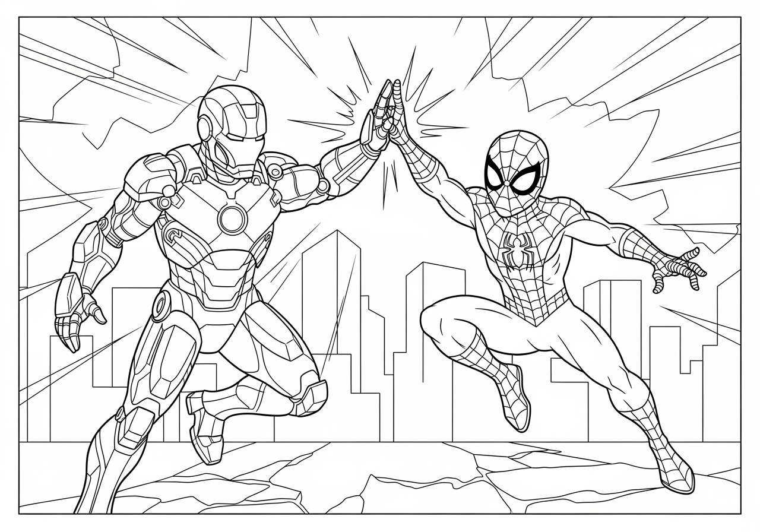Viewport: 760px width, 532px height.
Task: Click Iron Man's circular chest arc reactor
Action: click(x=232, y=218)
